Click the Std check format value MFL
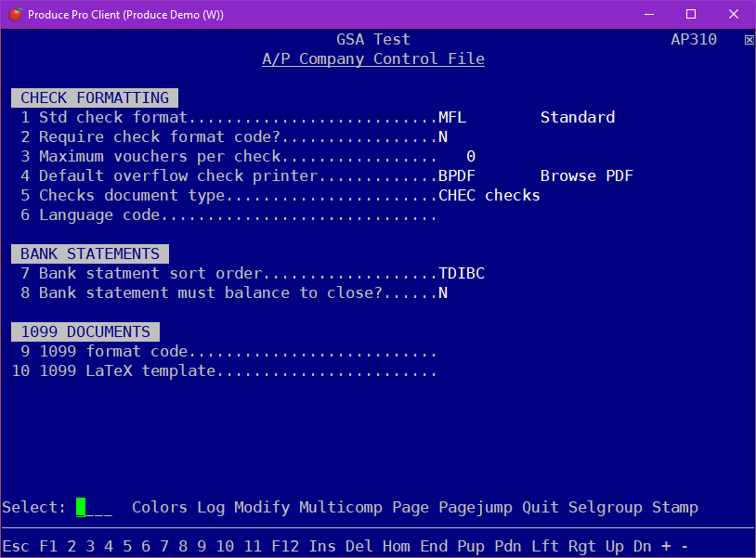The image size is (756, 558). (452, 118)
